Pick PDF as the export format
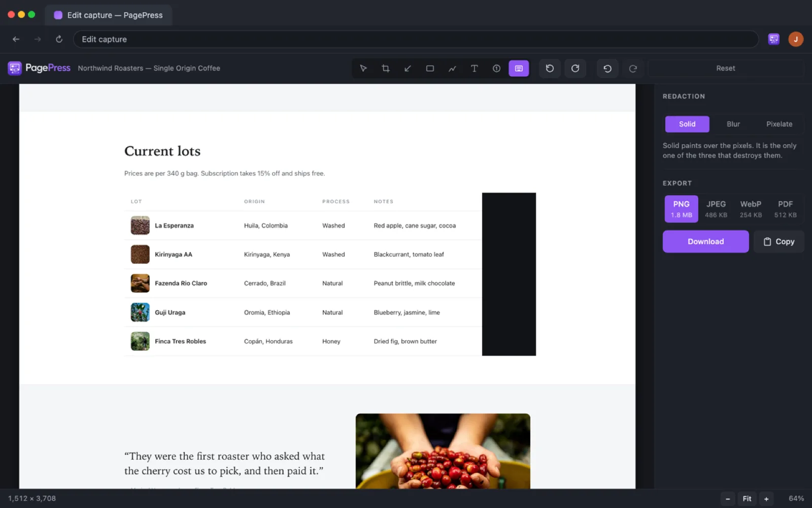Viewport: 812px width, 508px height. pyautogui.click(x=785, y=209)
